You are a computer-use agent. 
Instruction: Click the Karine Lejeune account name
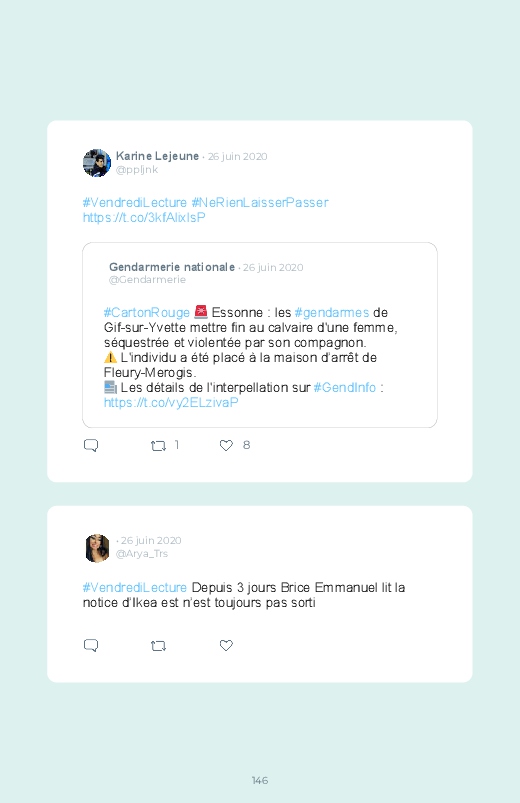[157, 156]
